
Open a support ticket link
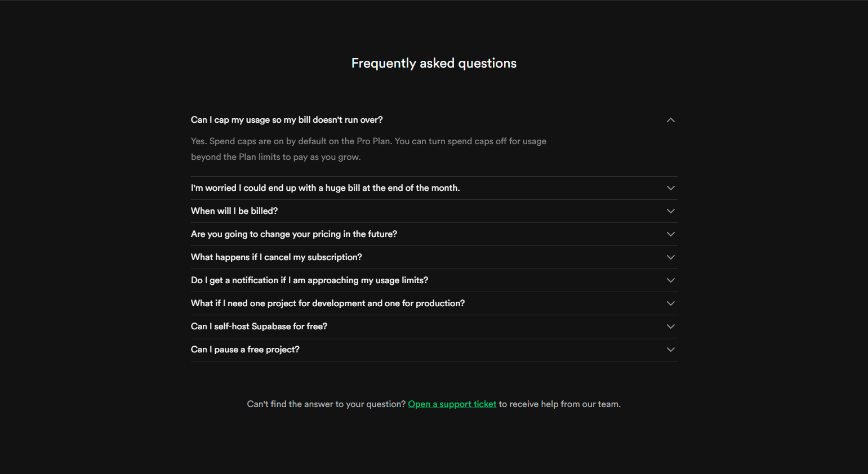point(452,404)
